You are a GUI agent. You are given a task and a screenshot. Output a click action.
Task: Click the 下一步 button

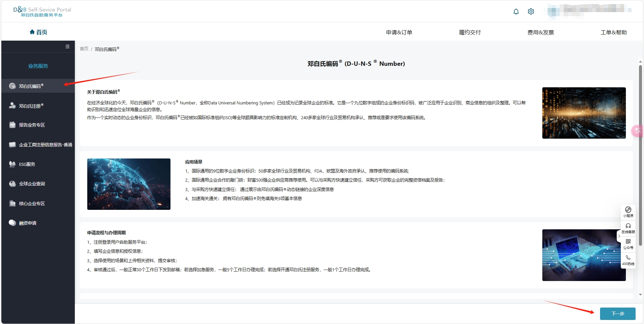pos(617,314)
